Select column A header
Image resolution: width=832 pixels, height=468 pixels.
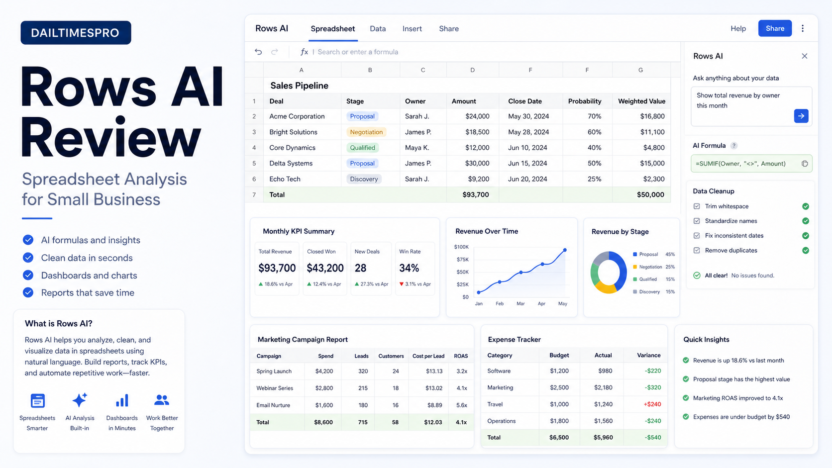[301, 70]
